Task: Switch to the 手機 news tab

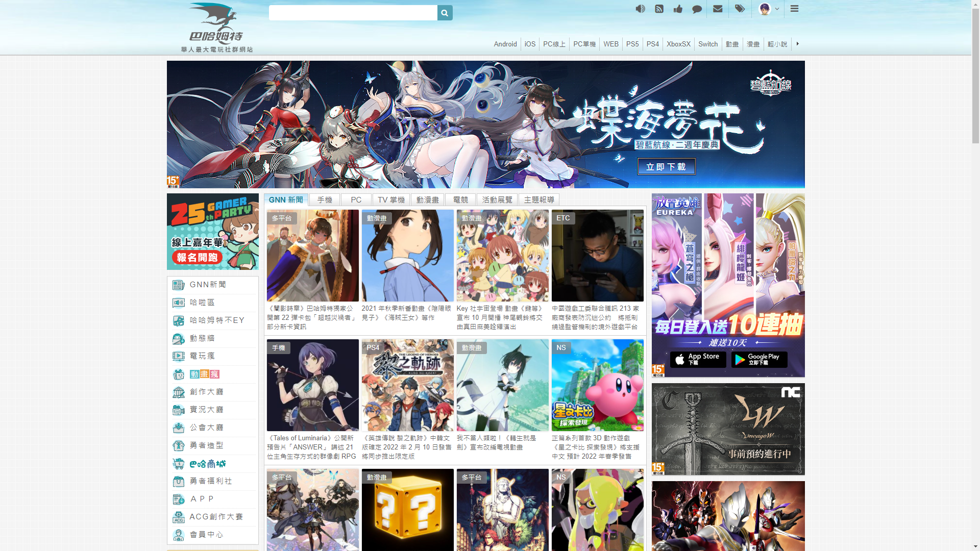Action: pyautogui.click(x=325, y=199)
